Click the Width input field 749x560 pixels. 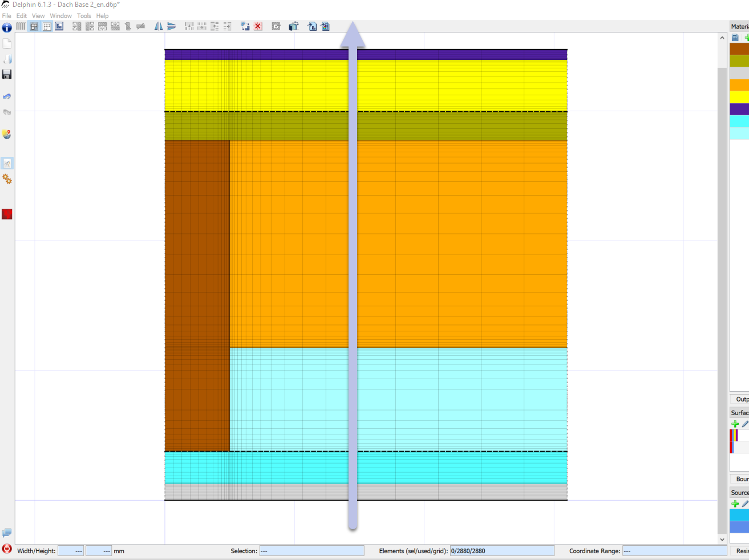click(x=71, y=551)
